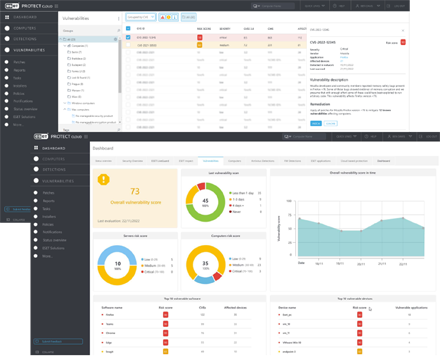Check the CVE-2021-00500 row checkbox
Viewport: 440px width, 363px height.
pyautogui.click(x=128, y=45)
